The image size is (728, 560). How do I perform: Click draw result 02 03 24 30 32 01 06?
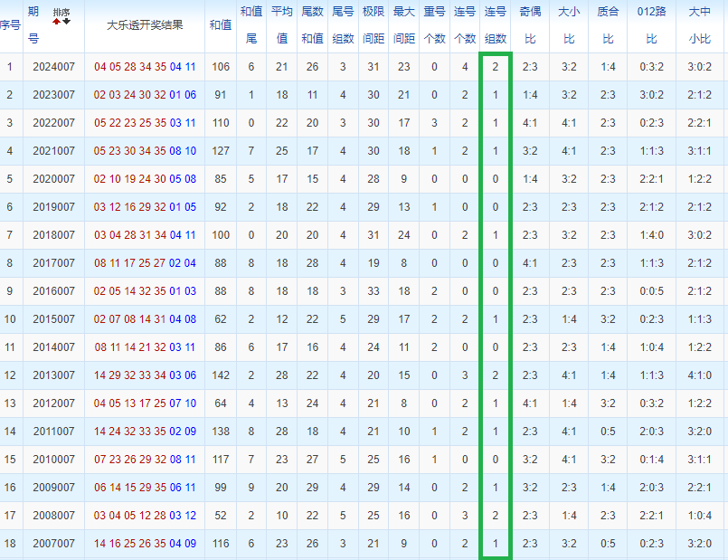(x=145, y=95)
